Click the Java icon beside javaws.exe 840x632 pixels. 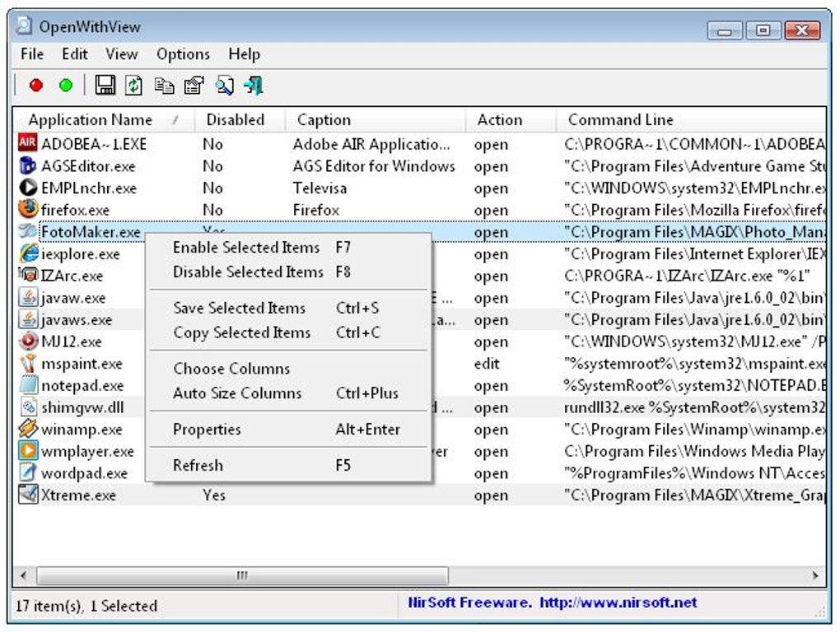click(28, 319)
